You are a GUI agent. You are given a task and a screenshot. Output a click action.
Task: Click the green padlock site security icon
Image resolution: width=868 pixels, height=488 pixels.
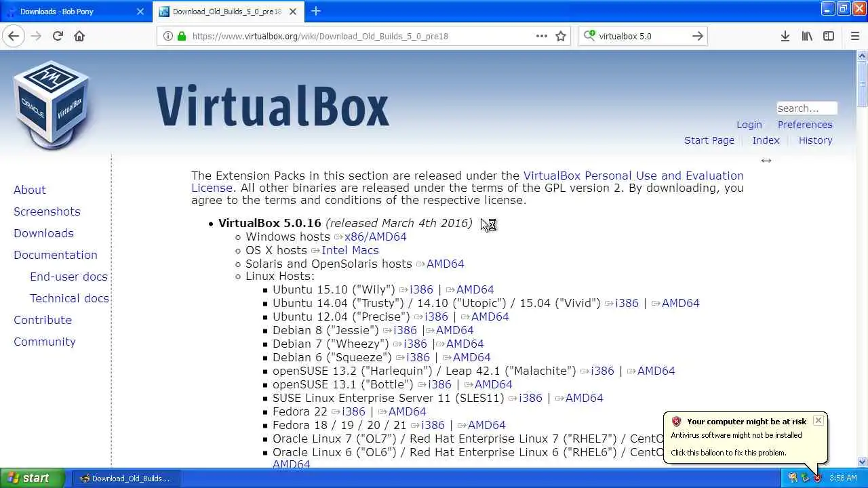pos(181,36)
